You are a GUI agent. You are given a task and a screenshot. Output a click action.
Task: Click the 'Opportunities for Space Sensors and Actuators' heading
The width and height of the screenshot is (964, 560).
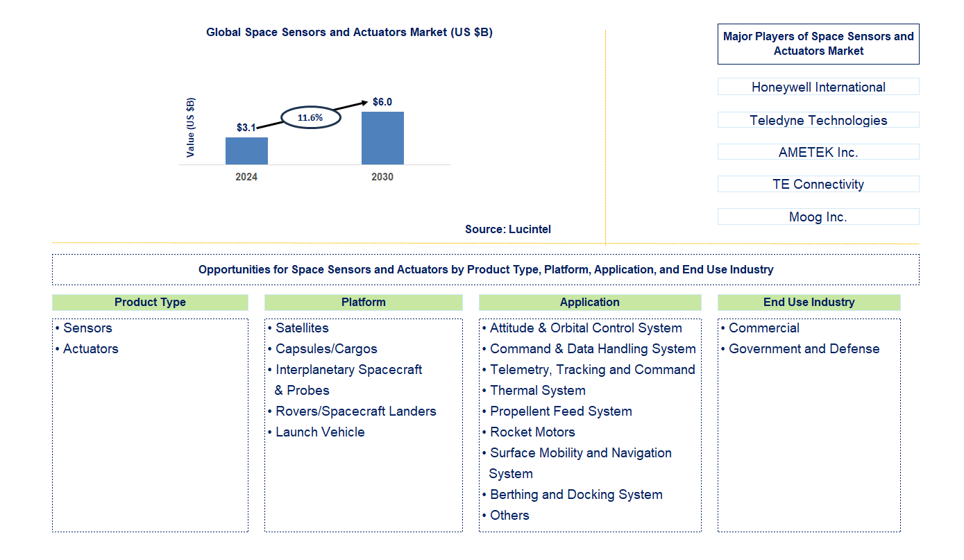[x=486, y=269]
